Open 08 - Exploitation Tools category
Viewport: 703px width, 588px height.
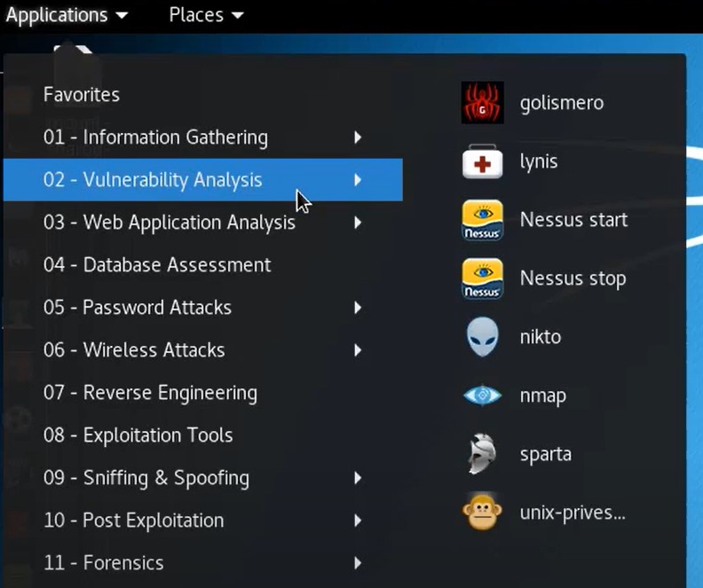tap(202, 435)
